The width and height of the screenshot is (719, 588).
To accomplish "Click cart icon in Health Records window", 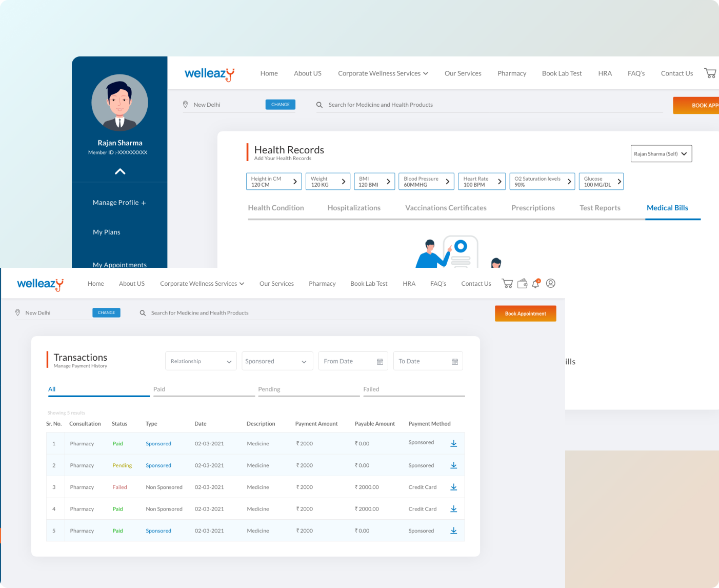I will [x=710, y=73].
